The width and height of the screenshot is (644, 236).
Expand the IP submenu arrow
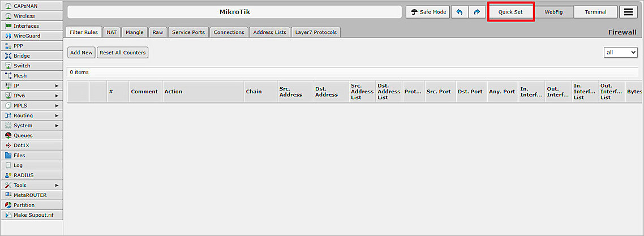(x=57, y=86)
